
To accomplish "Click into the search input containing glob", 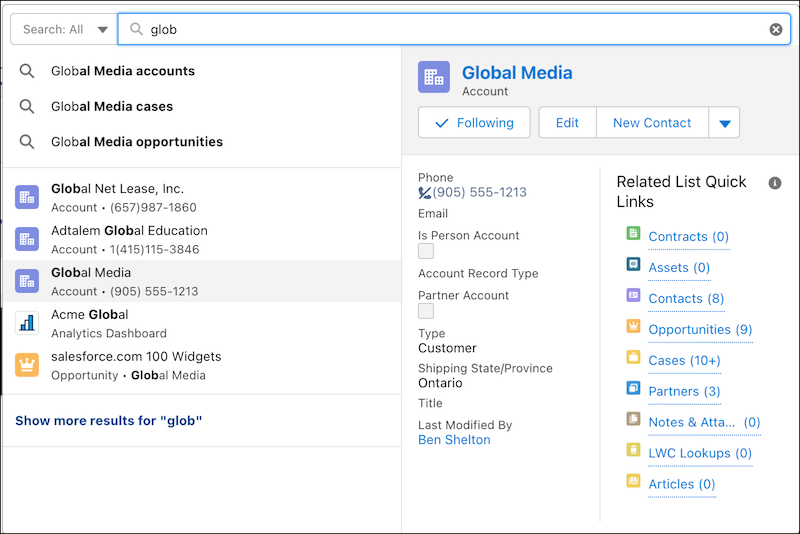I will [454, 30].
